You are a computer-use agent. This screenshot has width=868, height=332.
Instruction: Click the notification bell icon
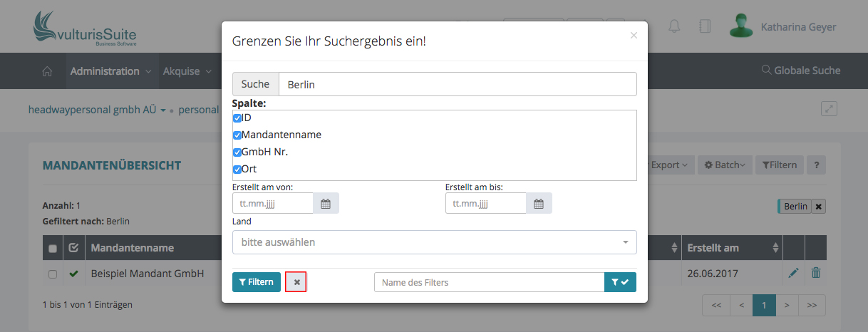(x=674, y=26)
